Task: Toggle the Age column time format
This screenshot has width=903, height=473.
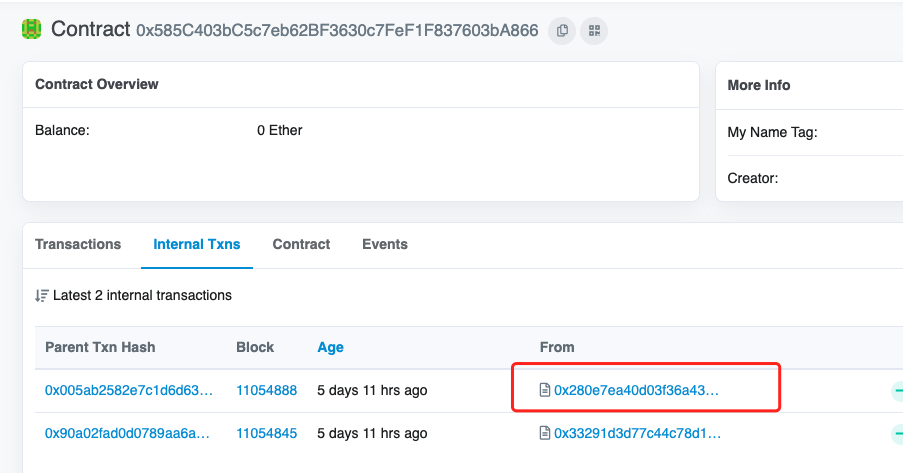Action: pyautogui.click(x=330, y=347)
